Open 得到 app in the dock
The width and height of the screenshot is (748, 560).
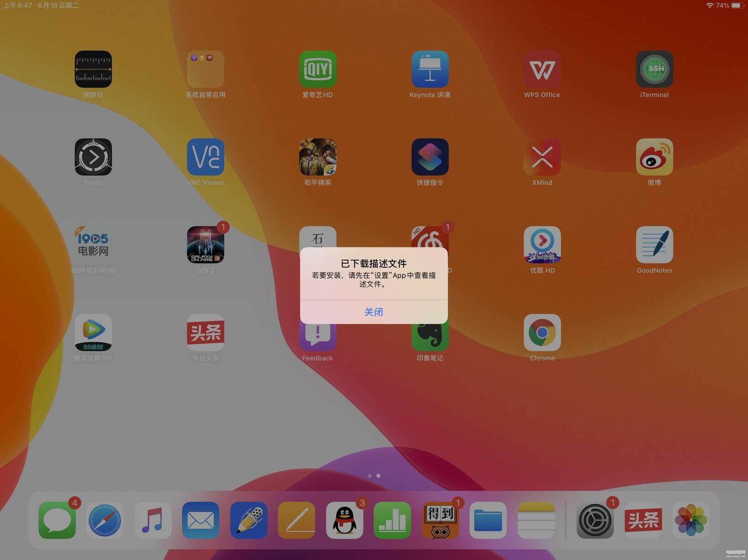[x=440, y=520]
